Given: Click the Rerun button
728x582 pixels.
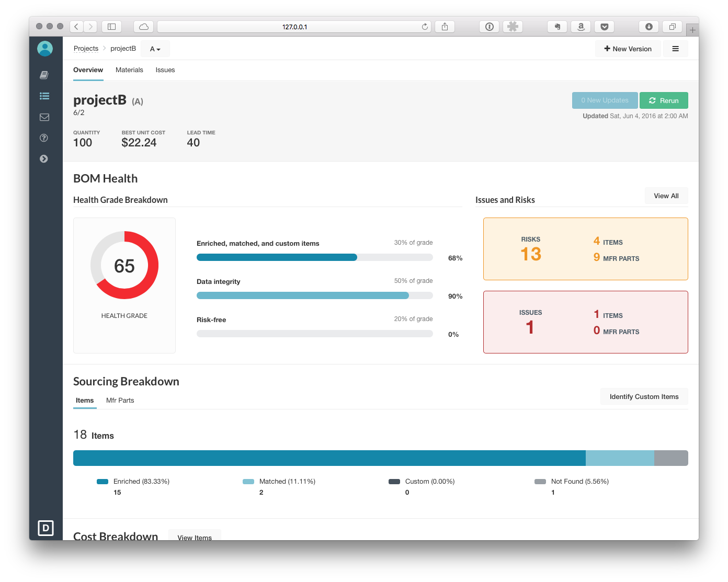Looking at the screenshot, I should tap(664, 100).
